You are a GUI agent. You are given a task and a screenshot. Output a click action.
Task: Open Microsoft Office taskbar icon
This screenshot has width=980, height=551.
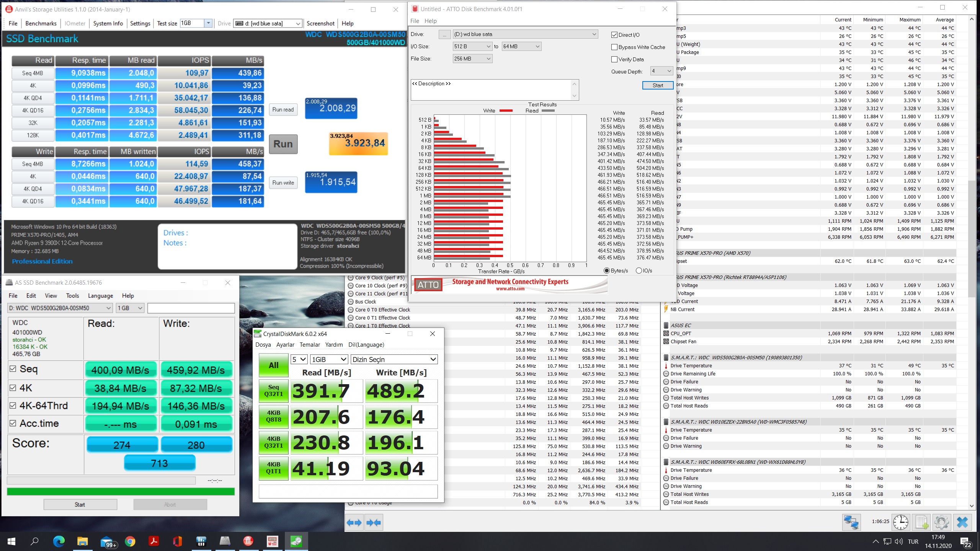pos(177,541)
